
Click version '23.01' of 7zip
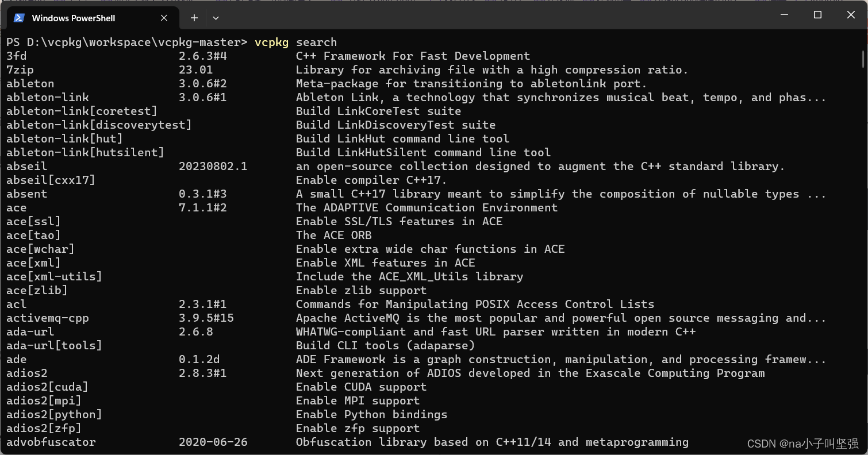click(196, 70)
